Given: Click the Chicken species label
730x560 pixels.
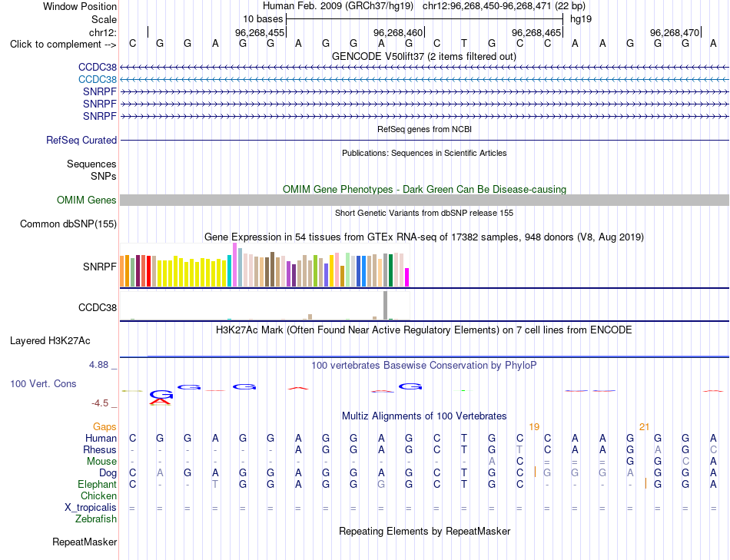Looking at the screenshot, I should (98, 496).
